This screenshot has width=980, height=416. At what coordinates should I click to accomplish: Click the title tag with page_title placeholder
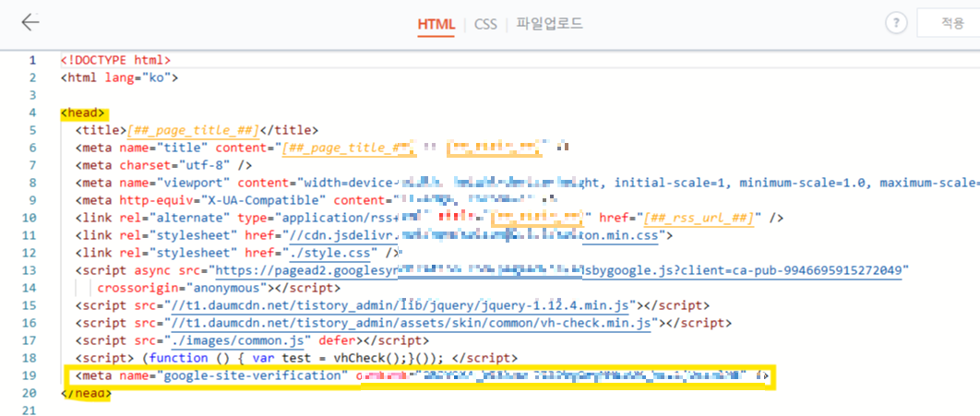point(197,131)
